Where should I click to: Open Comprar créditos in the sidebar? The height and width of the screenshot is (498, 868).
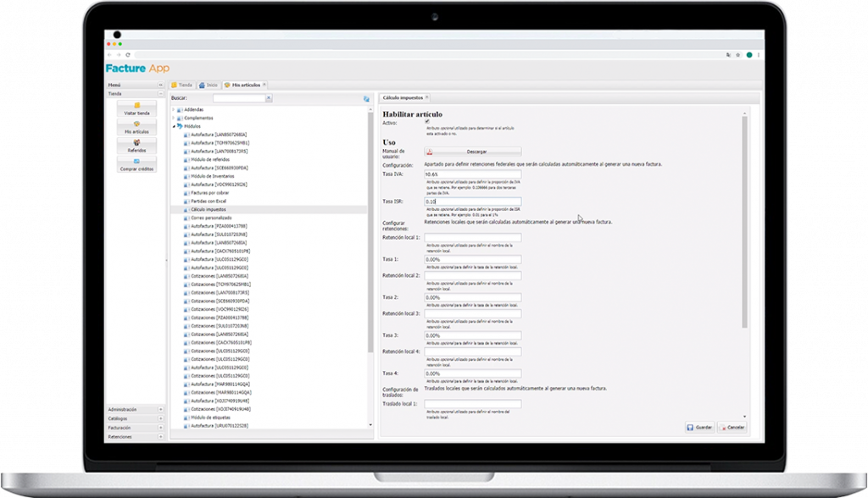coord(136,164)
